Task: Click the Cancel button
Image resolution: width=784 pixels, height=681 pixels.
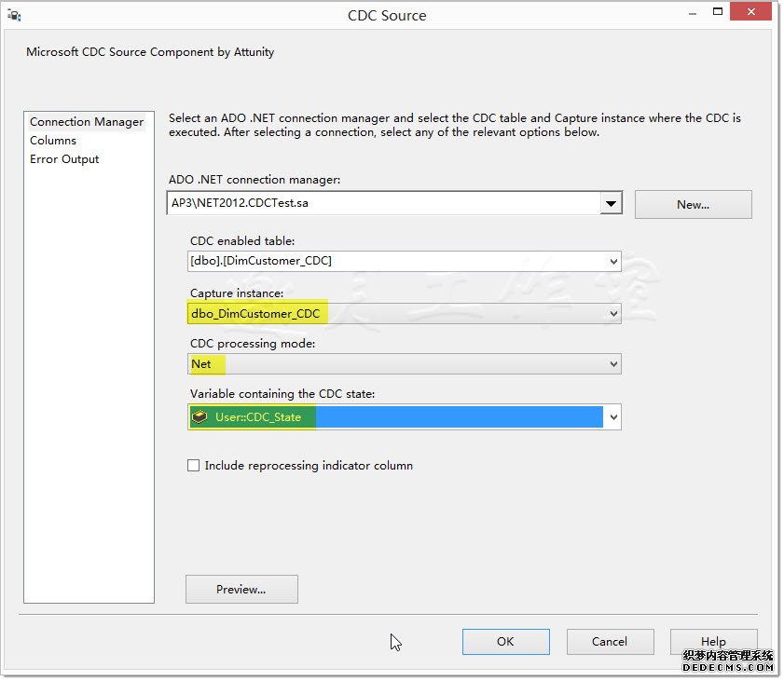Action: coord(610,642)
